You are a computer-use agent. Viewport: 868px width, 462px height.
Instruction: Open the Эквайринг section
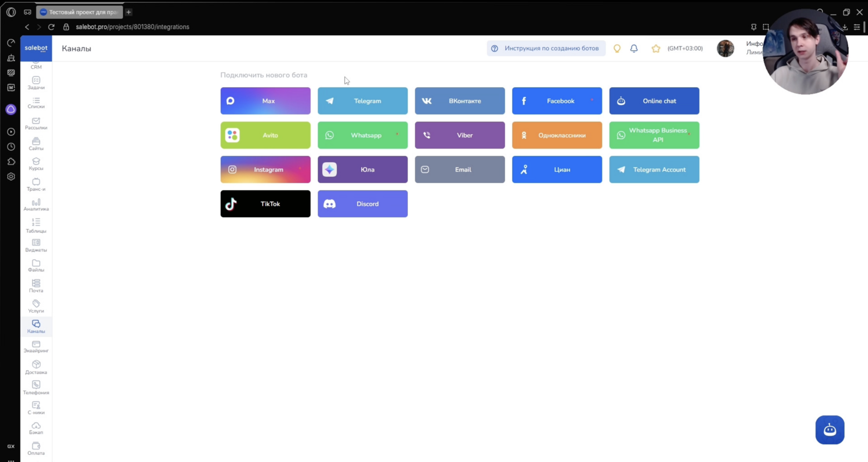pos(36,347)
